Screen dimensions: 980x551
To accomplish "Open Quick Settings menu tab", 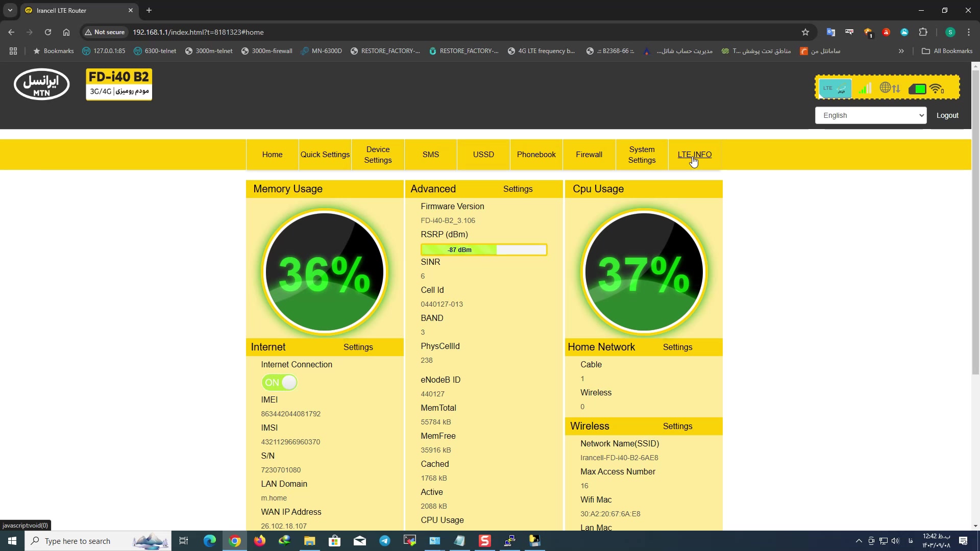I will 325,155.
